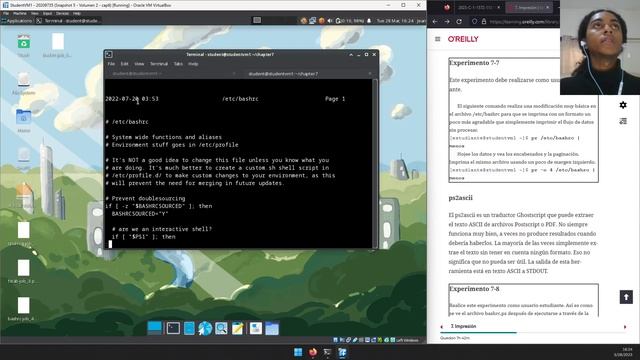The width and height of the screenshot is (640, 360).
Task: Click the O'REILLY logo
Action: coord(463,39)
